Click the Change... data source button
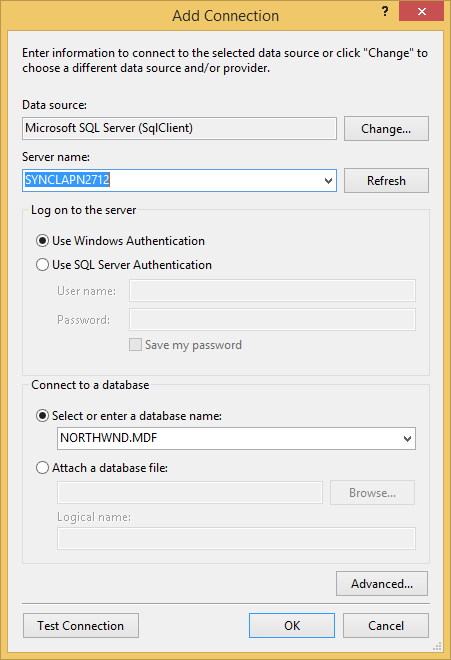 (x=386, y=128)
